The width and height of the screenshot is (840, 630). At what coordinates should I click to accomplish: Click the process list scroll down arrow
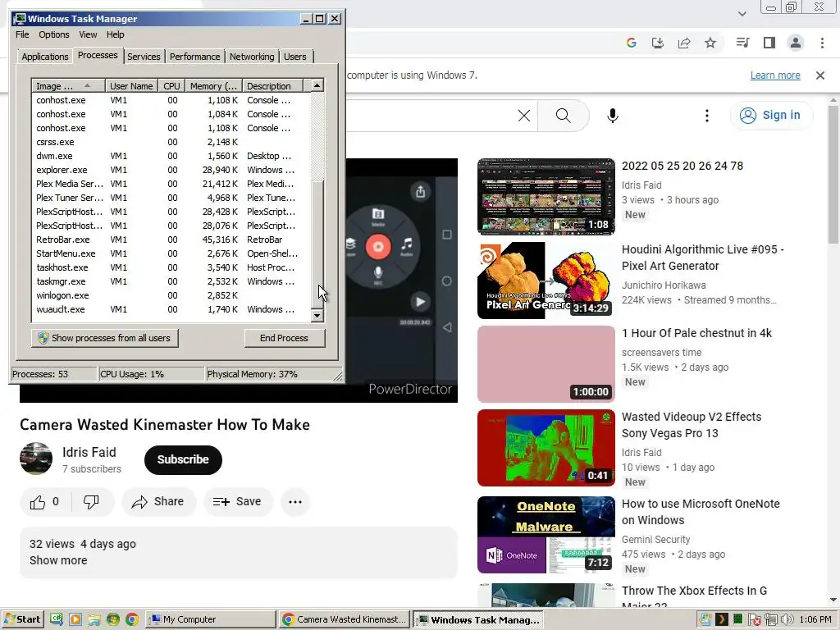pyautogui.click(x=317, y=315)
